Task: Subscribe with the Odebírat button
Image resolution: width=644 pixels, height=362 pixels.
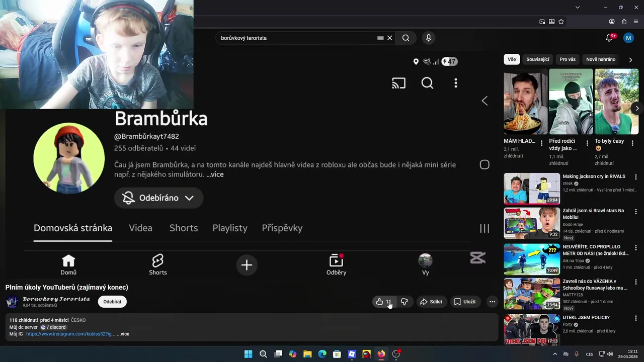Action: click(112, 302)
